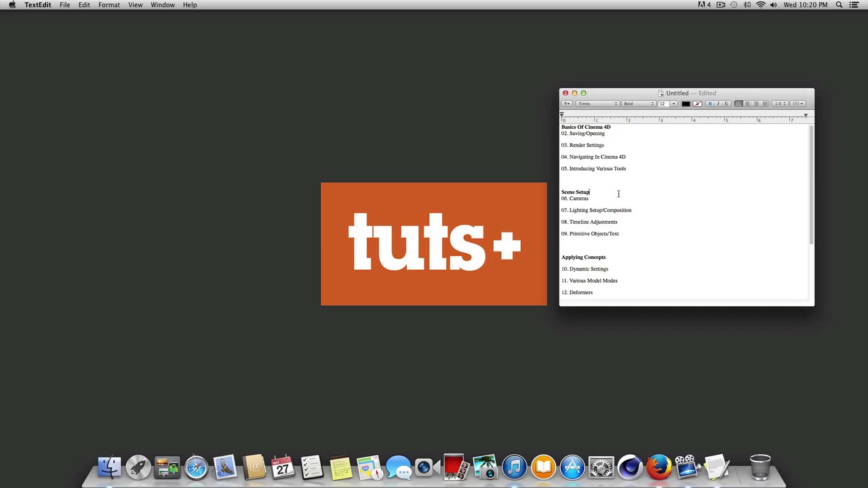Viewport: 868px width, 488px height.
Task: Open the View menu
Action: (135, 5)
